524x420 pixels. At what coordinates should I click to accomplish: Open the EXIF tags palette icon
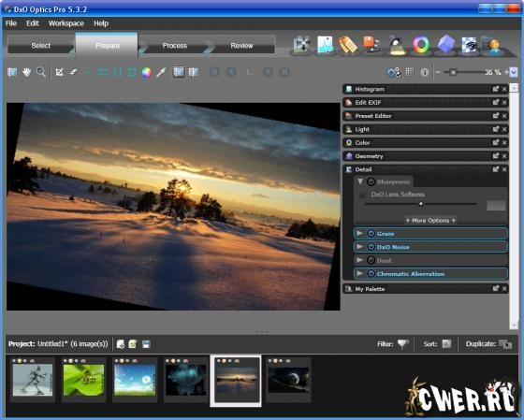point(347,45)
